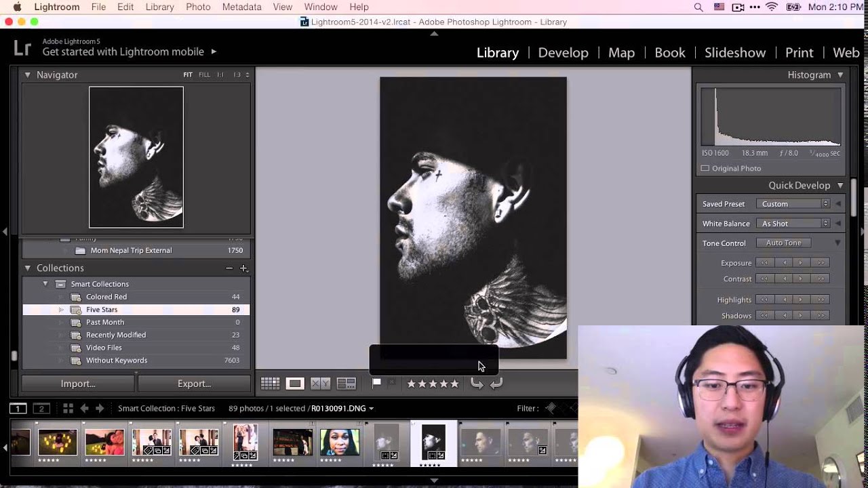Image resolution: width=868 pixels, height=488 pixels.
Task: Open the Develop module
Action: pos(564,53)
